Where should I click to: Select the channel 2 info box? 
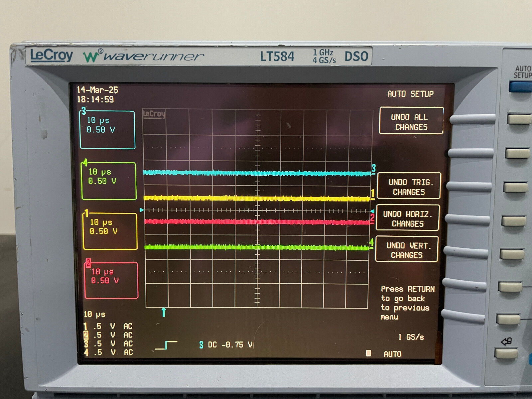coord(111,280)
